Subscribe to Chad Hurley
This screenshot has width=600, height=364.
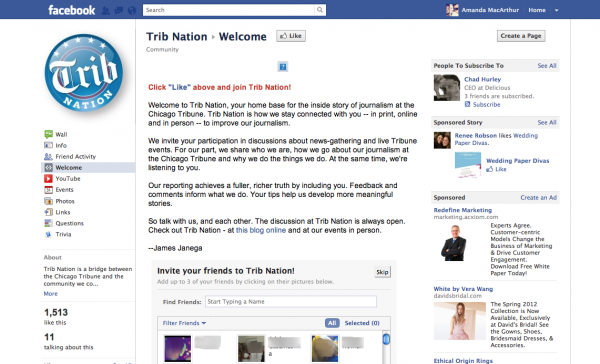click(483, 104)
